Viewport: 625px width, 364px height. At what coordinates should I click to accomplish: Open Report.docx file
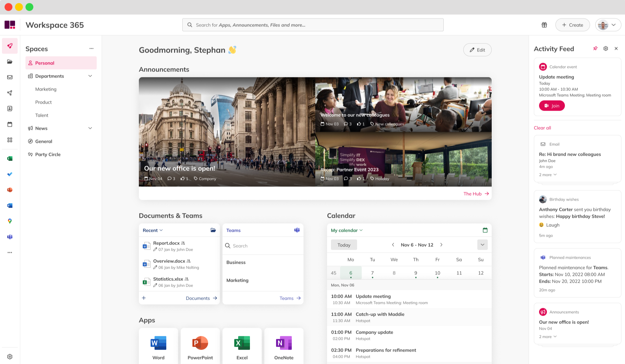point(179,246)
